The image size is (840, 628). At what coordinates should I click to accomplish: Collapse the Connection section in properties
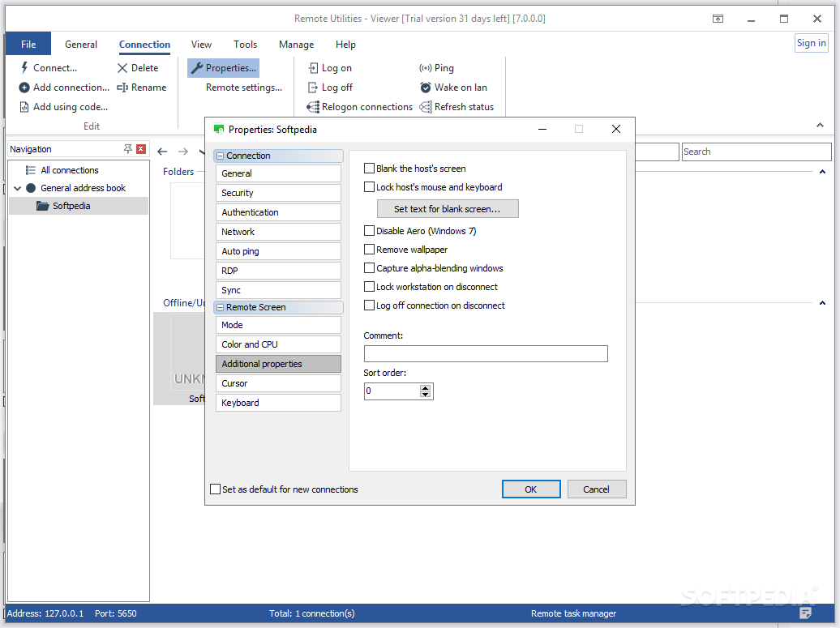coord(219,154)
